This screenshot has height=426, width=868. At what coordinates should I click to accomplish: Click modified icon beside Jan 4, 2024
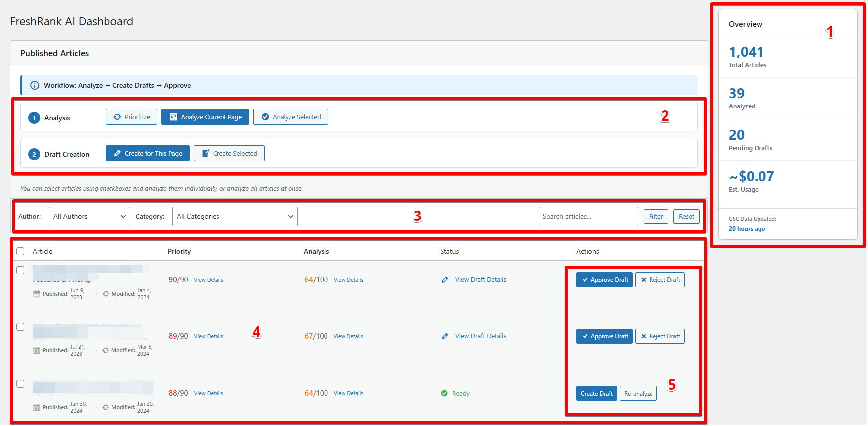(106, 294)
